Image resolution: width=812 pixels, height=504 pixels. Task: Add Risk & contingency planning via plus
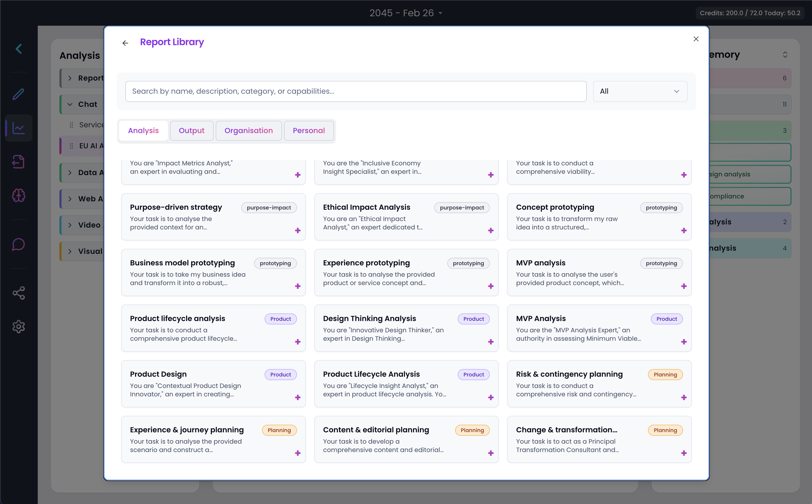tap(683, 397)
